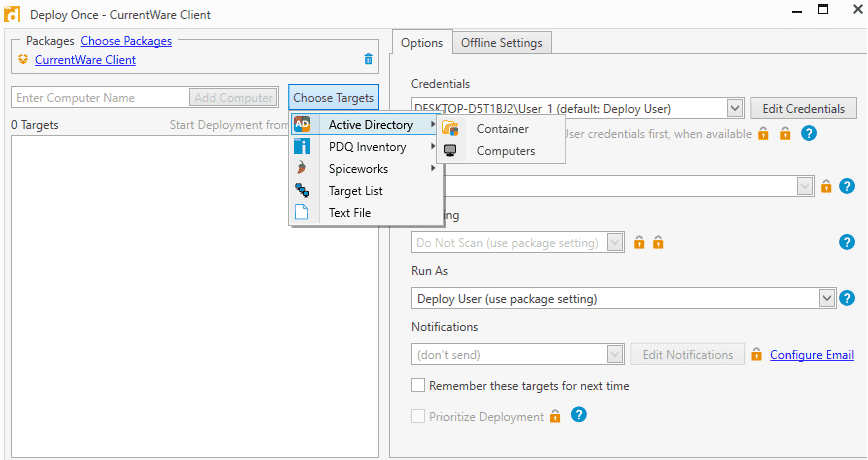Click the '0 Targets' label
868x460 pixels.
tap(35, 125)
